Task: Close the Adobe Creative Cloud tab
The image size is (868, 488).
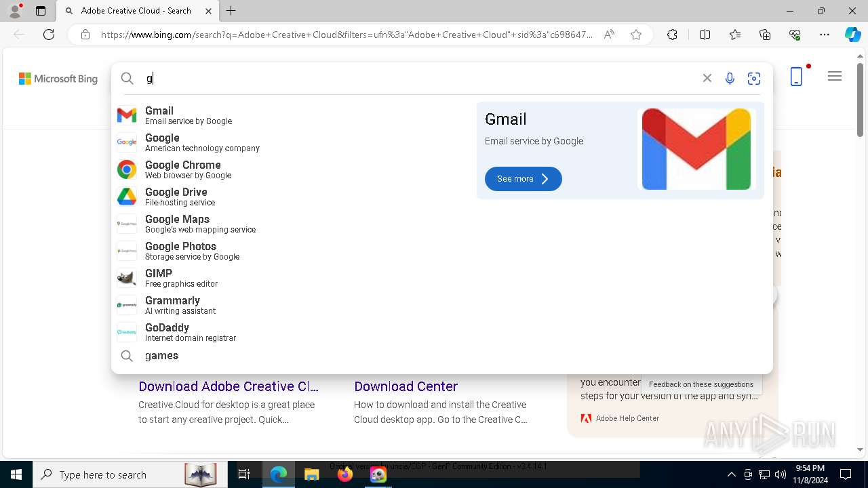Action: pos(209,11)
